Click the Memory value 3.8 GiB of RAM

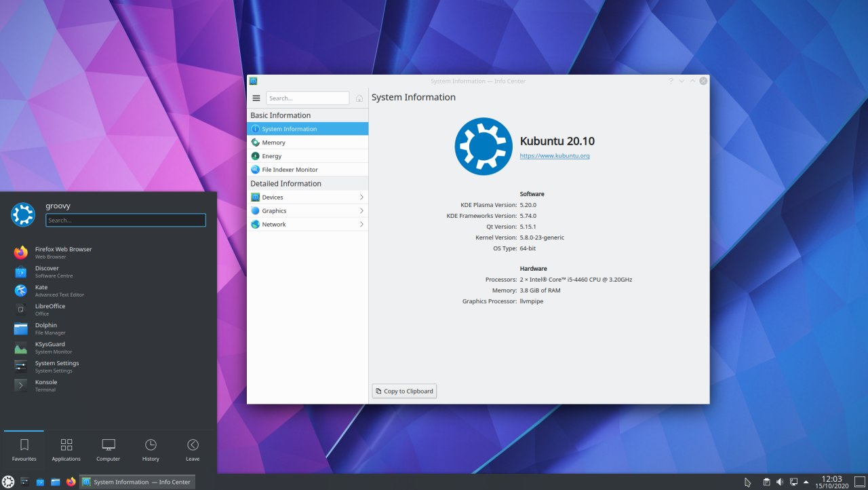point(540,290)
